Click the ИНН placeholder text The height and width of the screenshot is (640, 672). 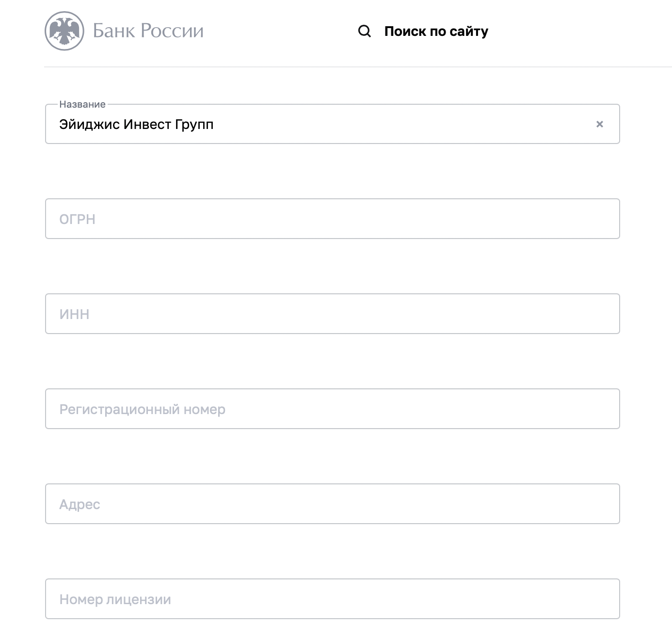[74, 314]
